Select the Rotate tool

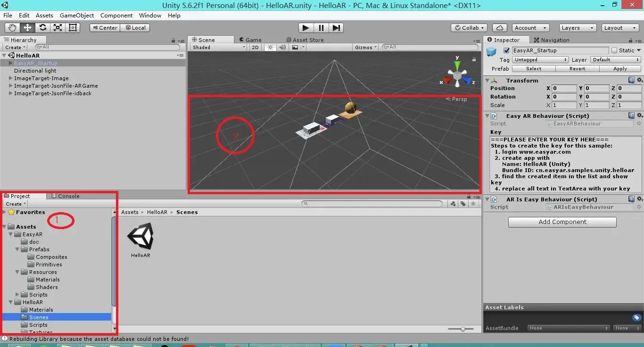(x=42, y=28)
